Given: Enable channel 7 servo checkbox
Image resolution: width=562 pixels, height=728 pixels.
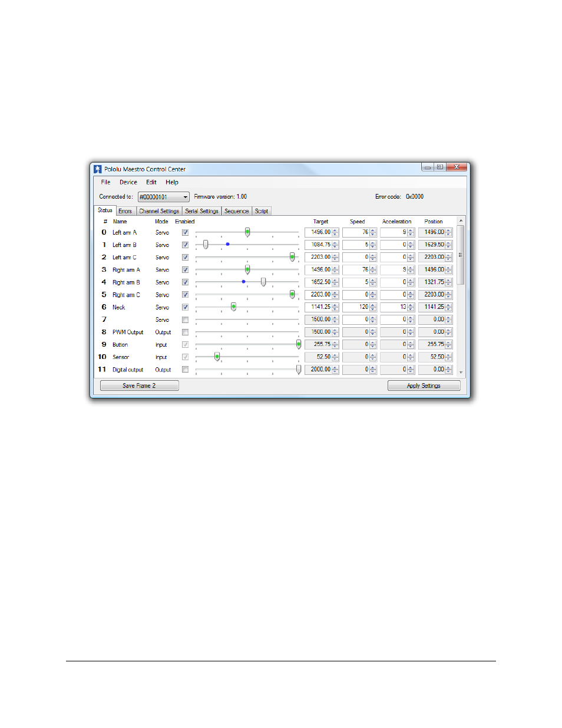Looking at the screenshot, I should (x=185, y=320).
